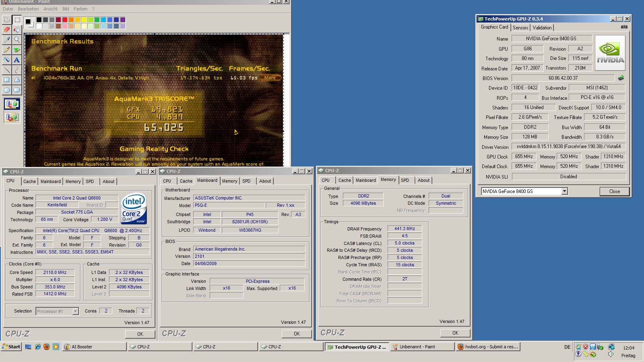Select the Brush tool in Paint

[17, 50]
